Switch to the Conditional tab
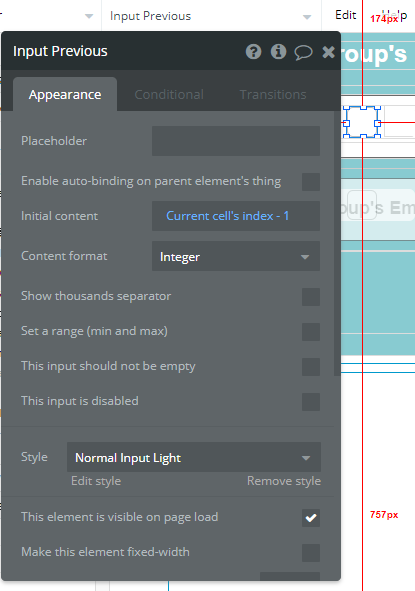Viewport: 415px width, 591px height. click(169, 94)
